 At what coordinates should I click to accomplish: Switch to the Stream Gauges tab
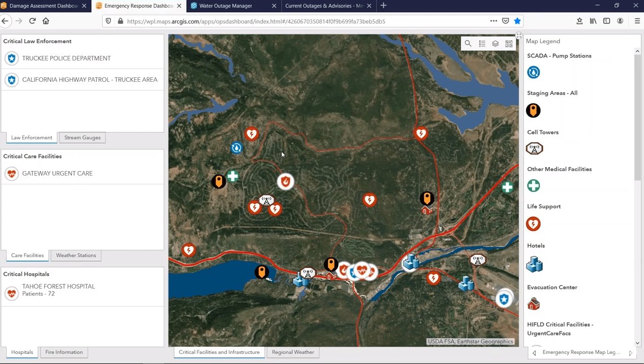pyautogui.click(x=83, y=138)
